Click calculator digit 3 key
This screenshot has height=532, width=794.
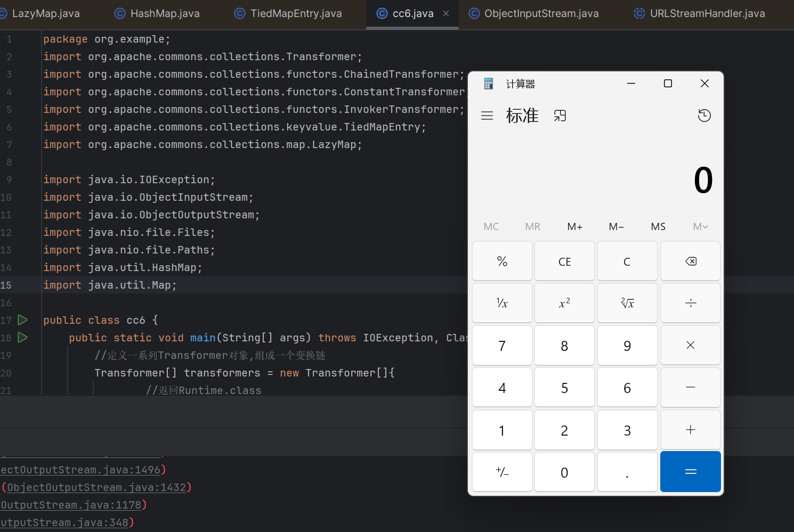627,430
